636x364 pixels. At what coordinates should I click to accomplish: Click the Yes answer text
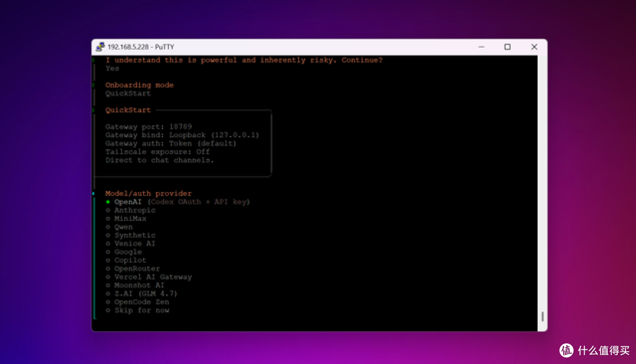(x=112, y=68)
